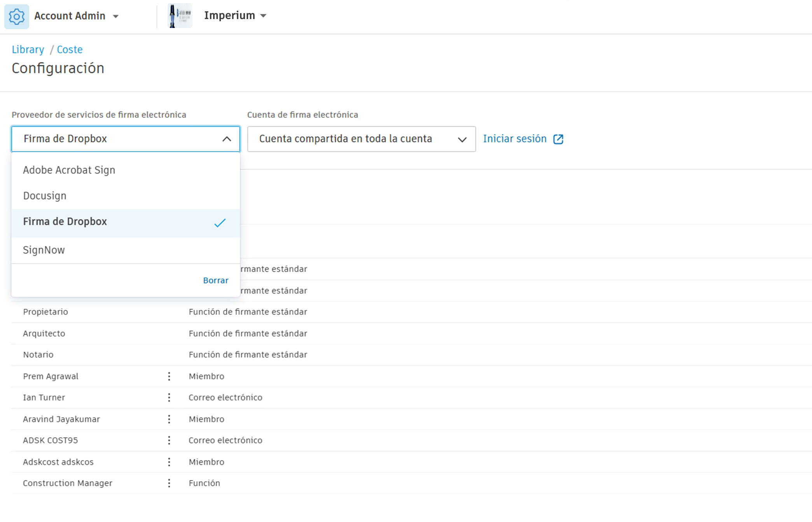Choose Docusign as signature provider

(45, 196)
